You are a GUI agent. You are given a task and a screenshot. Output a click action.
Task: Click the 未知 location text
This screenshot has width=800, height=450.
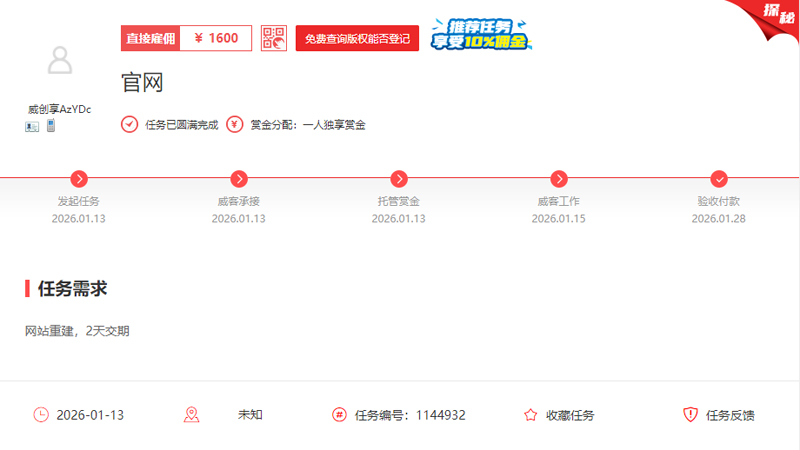tap(250, 415)
